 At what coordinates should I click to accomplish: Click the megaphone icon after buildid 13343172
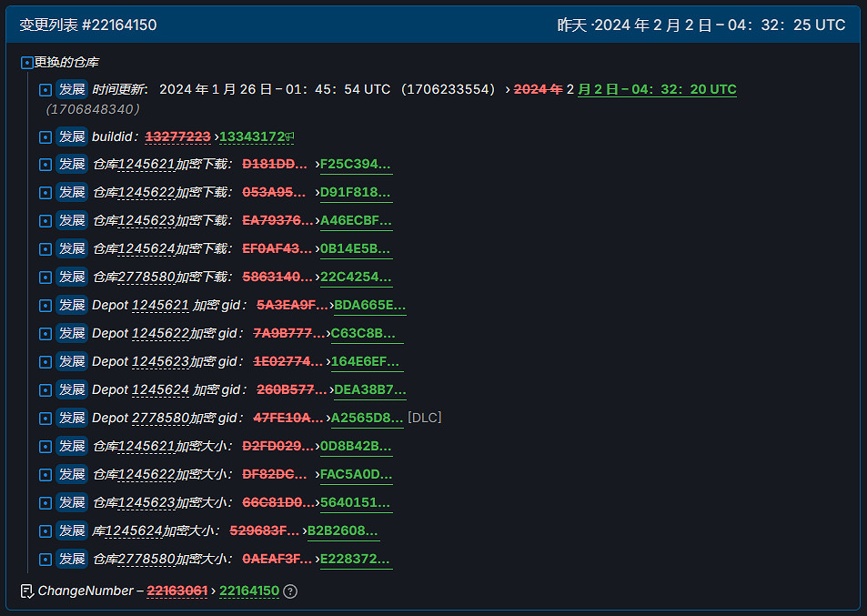click(290, 137)
